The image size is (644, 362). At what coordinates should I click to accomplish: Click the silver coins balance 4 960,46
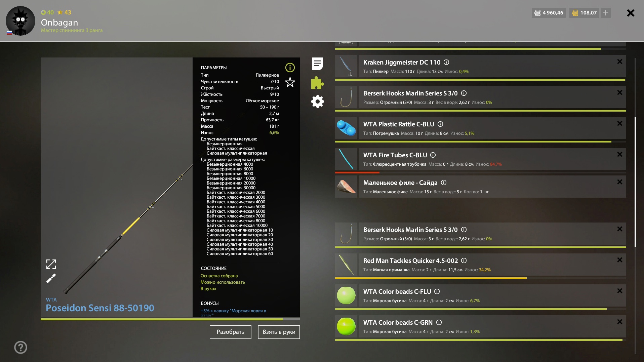[549, 13]
